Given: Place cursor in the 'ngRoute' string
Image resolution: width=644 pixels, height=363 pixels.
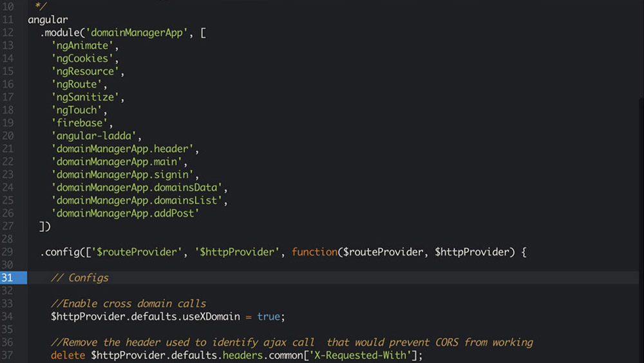Looking at the screenshot, I should 77,84.
